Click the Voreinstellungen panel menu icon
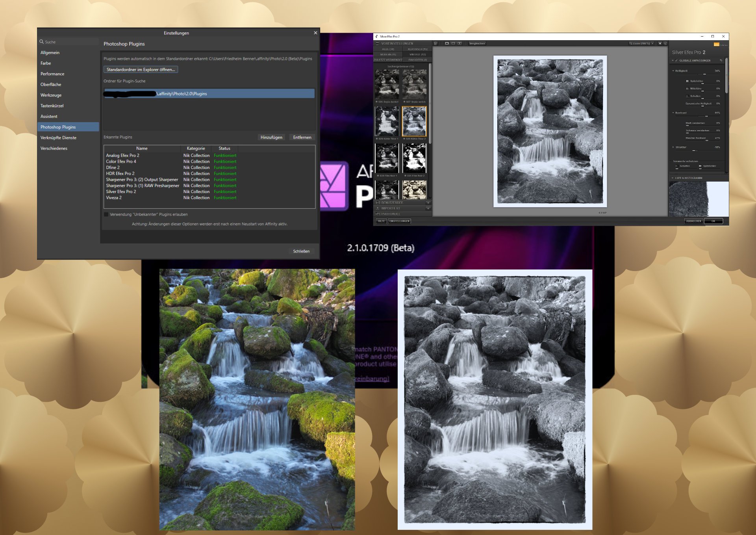 tap(378, 43)
